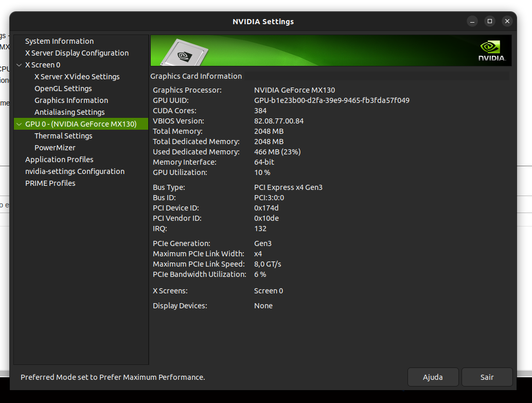Click PCI Device ID value 0x174d

click(267, 208)
